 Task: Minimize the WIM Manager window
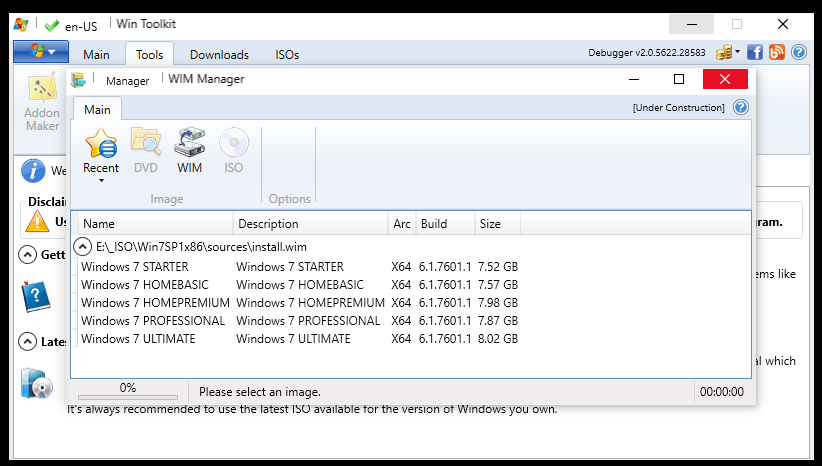634,79
